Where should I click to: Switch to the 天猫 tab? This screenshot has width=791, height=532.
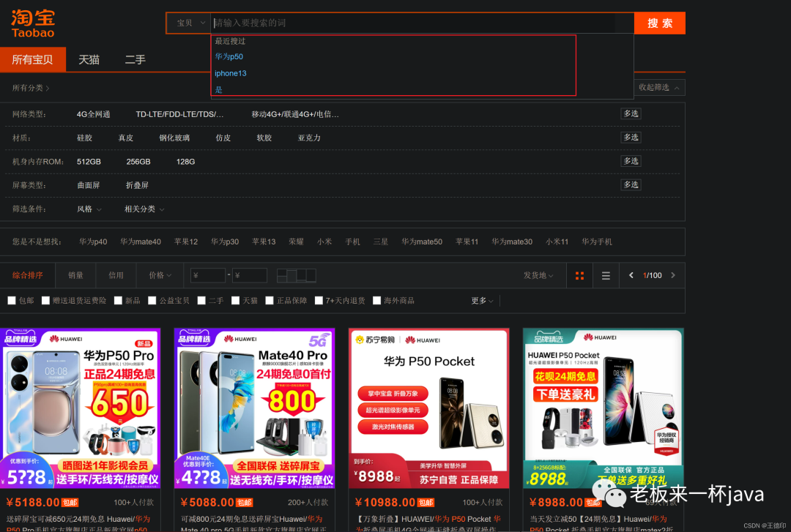[89, 59]
